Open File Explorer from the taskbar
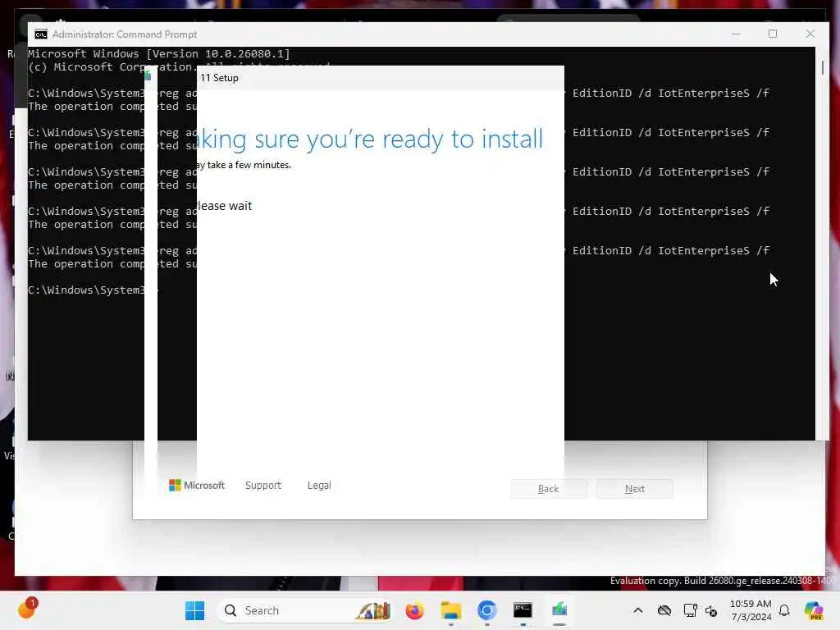 point(450,610)
